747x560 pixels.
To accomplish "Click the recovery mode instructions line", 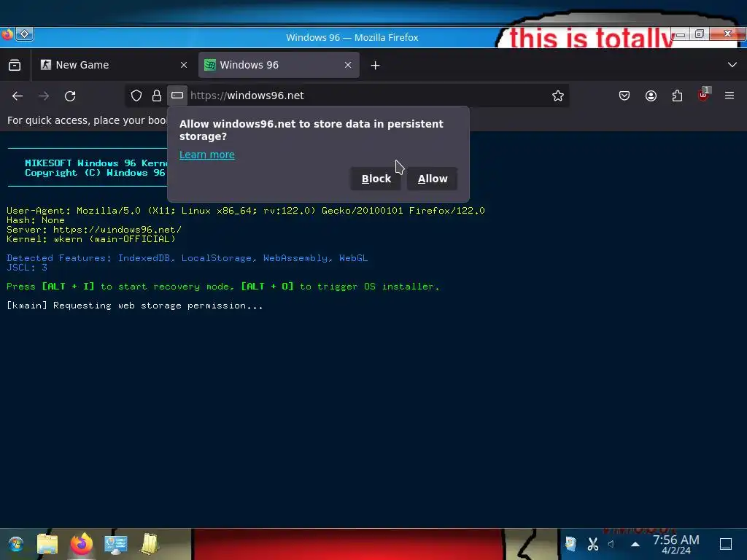I will tap(223, 287).
